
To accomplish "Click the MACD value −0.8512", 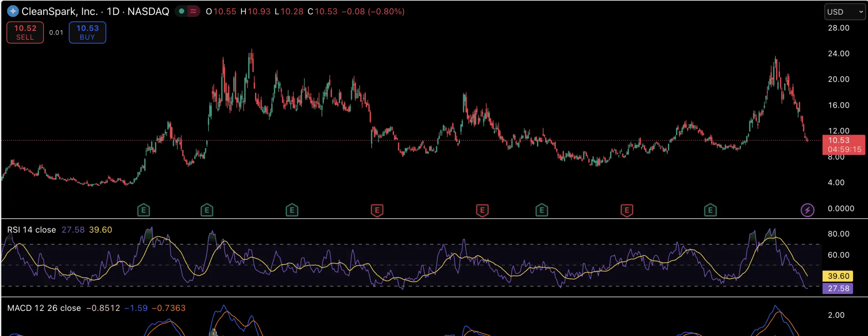I will pos(103,308).
